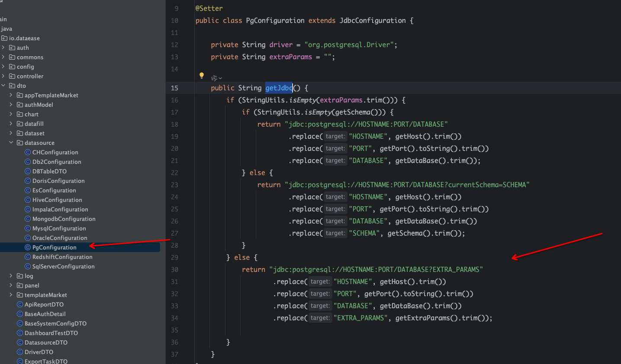
Task: Open RedshiftConfiguration class file
Action: pyautogui.click(x=62, y=257)
